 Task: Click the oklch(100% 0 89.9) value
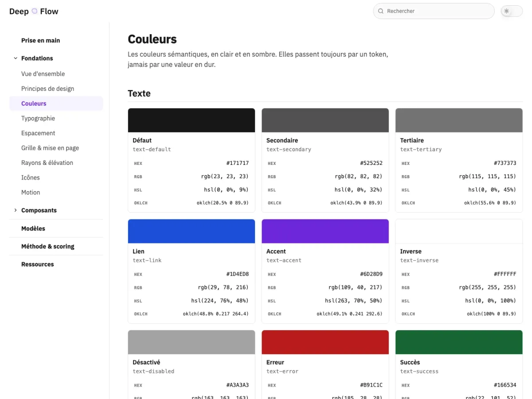coord(492,314)
